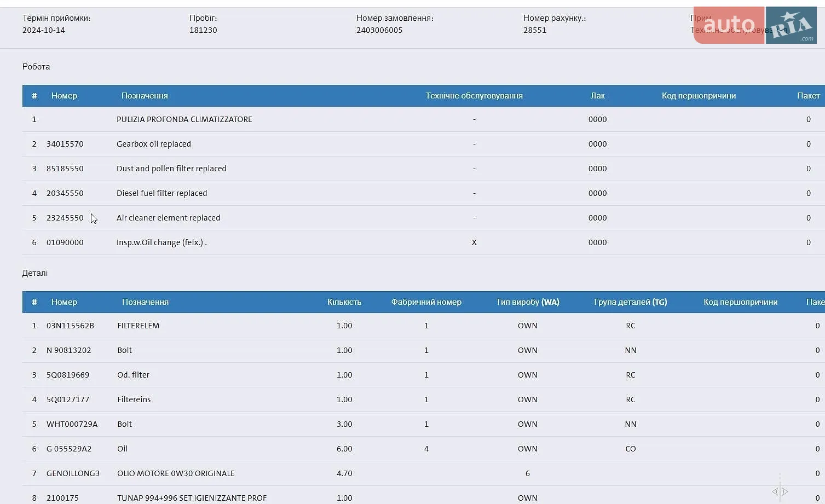This screenshot has width=825, height=504.
Task: Click 'TUNAP 994+996 SET IGIENIZZANTE PROF' description
Action: tap(192, 498)
